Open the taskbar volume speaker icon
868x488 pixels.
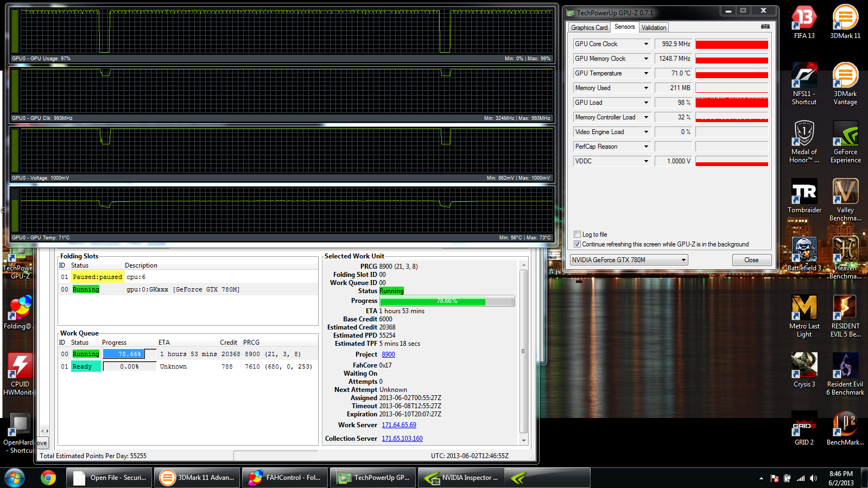click(x=813, y=478)
